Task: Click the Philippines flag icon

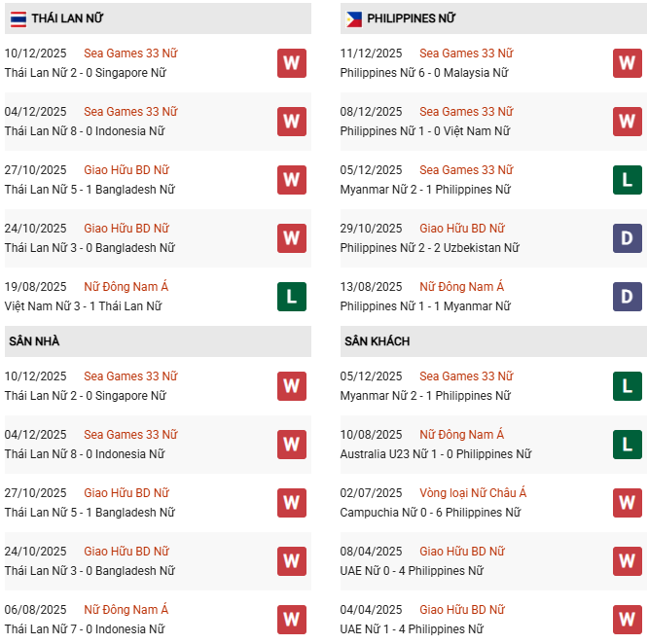Action: click(x=354, y=18)
